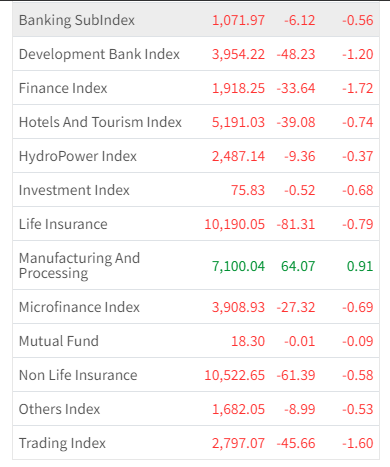Image resolution: width=390 pixels, height=467 pixels.
Task: Click the green 0.91 percent change
Action: [360, 266]
